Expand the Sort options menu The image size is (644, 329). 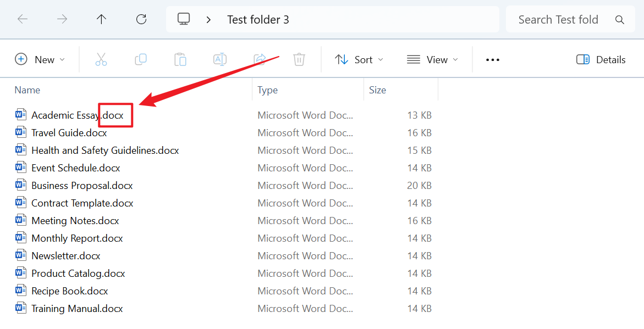(x=359, y=59)
